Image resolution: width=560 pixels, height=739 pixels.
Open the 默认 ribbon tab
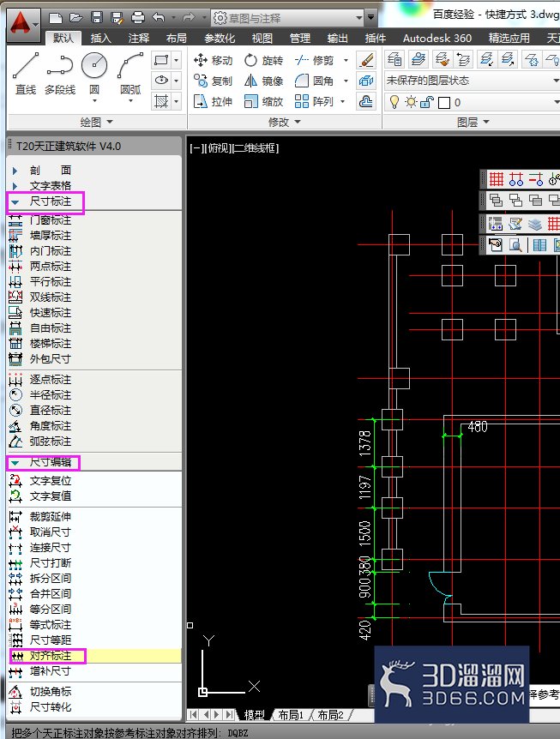point(63,38)
